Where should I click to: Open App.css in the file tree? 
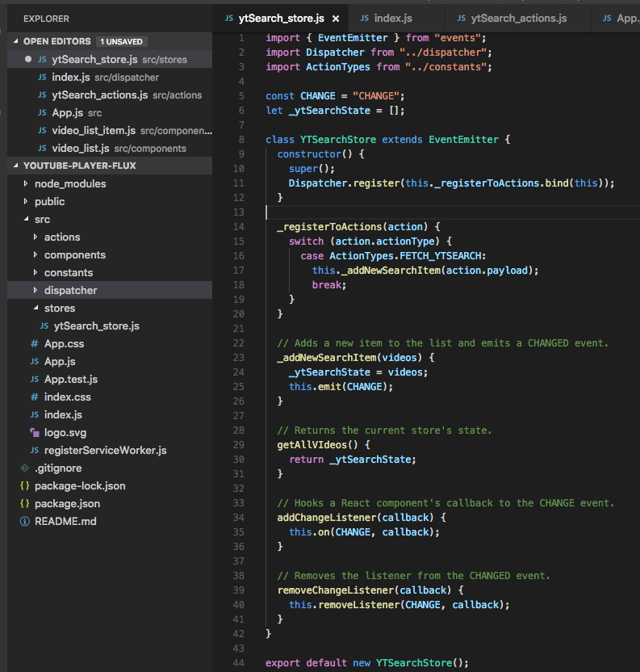110,344
